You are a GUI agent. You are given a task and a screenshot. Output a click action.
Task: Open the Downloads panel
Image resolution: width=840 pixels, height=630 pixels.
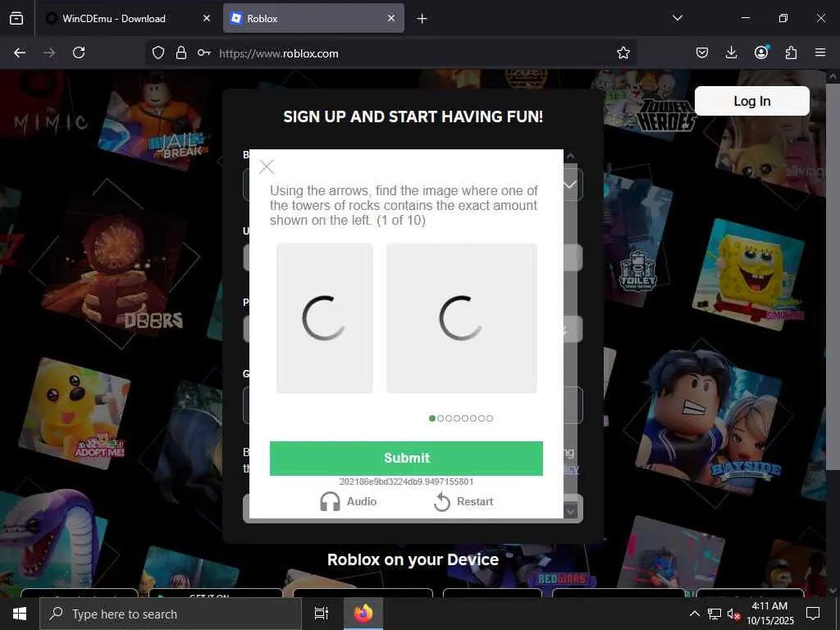click(731, 52)
